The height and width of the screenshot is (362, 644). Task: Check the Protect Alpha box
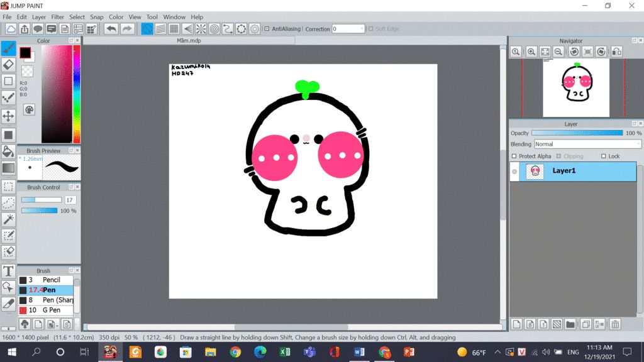pyautogui.click(x=514, y=156)
